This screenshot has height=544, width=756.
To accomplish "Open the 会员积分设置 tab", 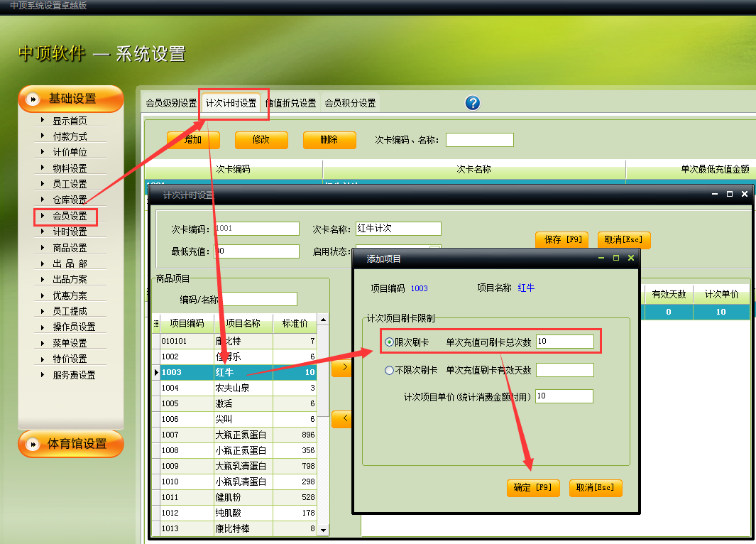I will 350,103.
